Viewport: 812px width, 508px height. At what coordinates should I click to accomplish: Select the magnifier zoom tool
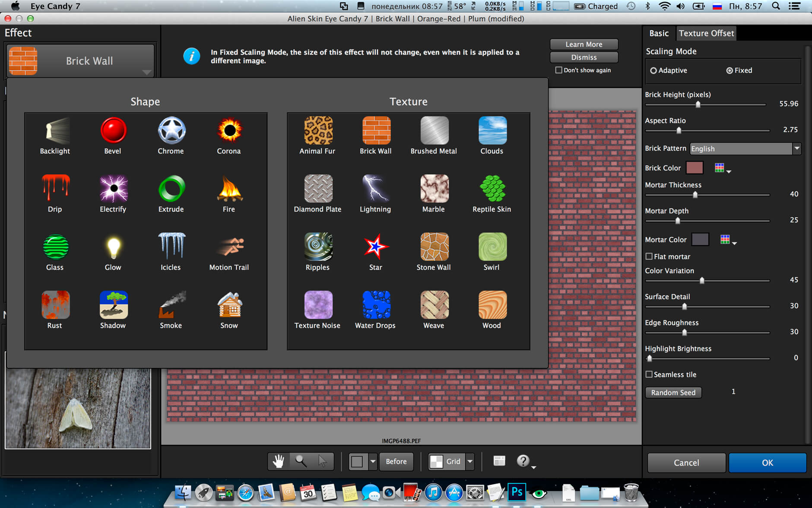301,461
